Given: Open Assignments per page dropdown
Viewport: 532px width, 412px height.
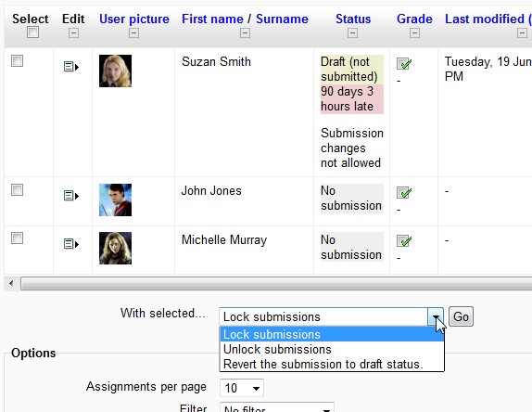Looking at the screenshot, I should coord(242,388).
